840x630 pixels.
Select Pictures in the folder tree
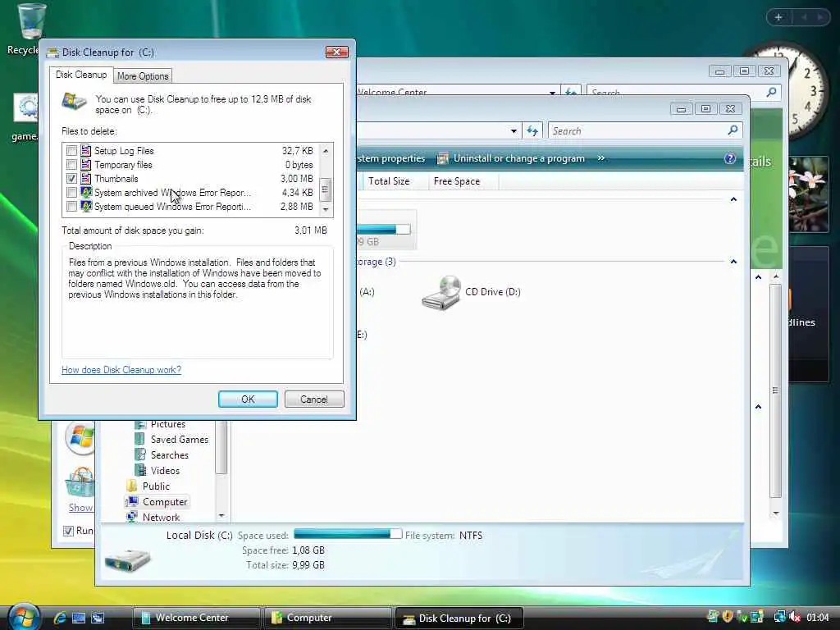(167, 424)
